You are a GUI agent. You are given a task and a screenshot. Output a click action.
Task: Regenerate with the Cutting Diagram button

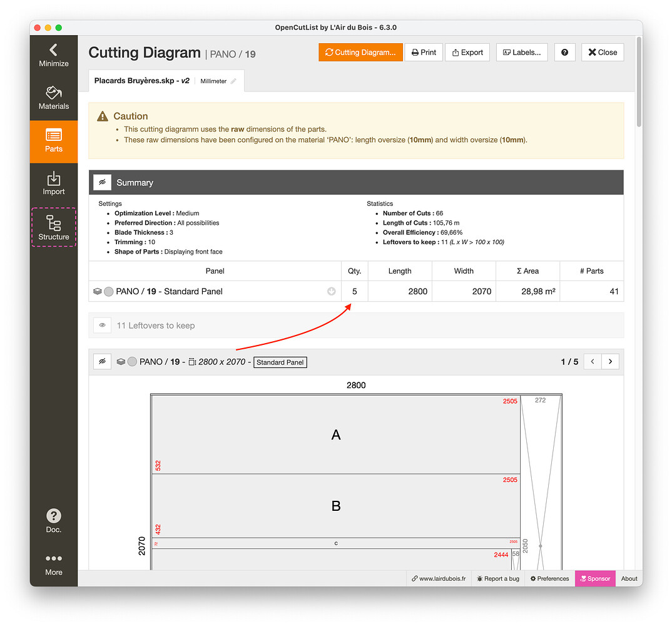coord(360,52)
